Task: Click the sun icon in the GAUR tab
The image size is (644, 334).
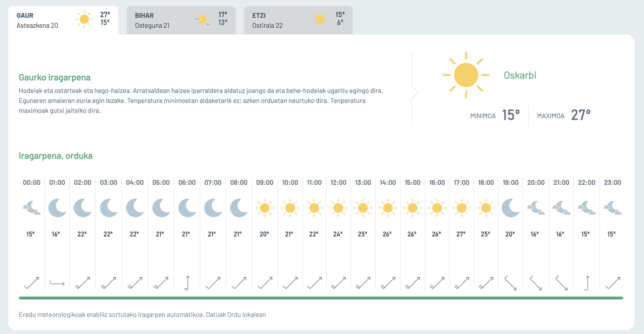Action: (x=85, y=19)
